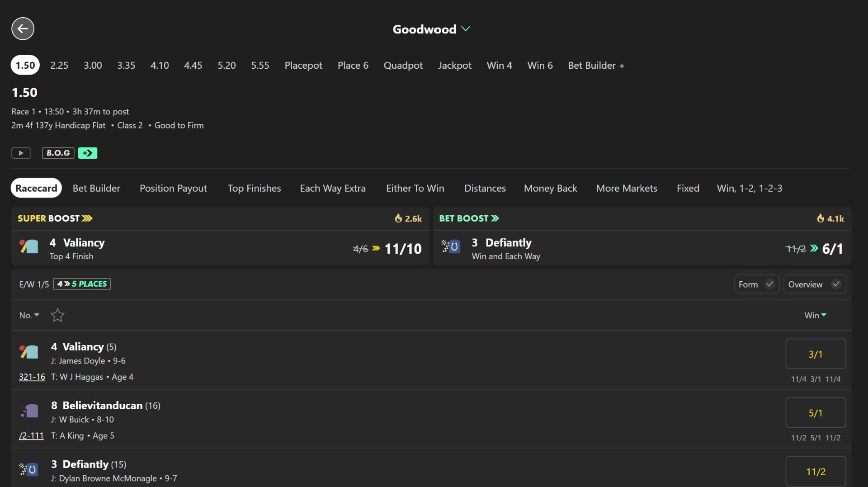Image resolution: width=868 pixels, height=487 pixels.
Task: Toggle the Overview checkbox
Action: coord(814,284)
